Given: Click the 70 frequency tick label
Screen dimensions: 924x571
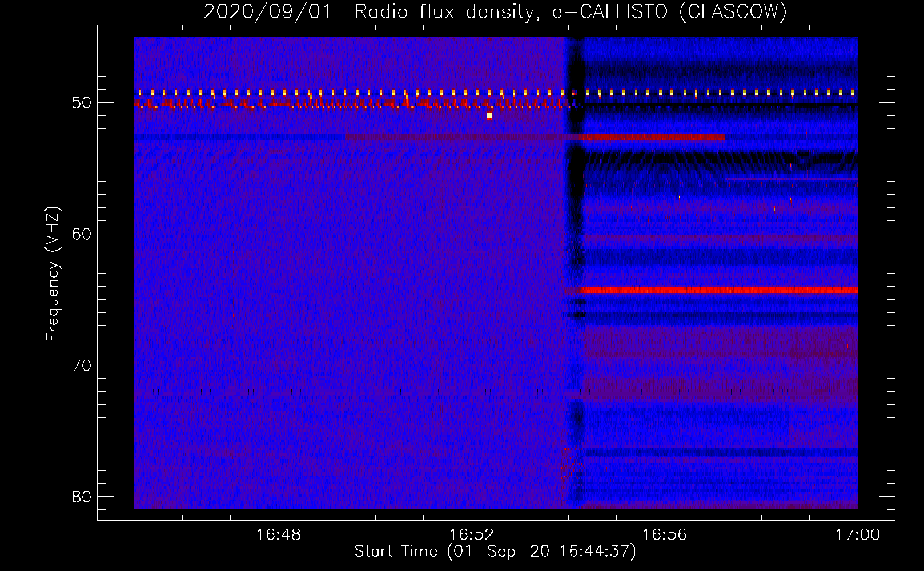Looking at the screenshot, I should coord(82,365).
